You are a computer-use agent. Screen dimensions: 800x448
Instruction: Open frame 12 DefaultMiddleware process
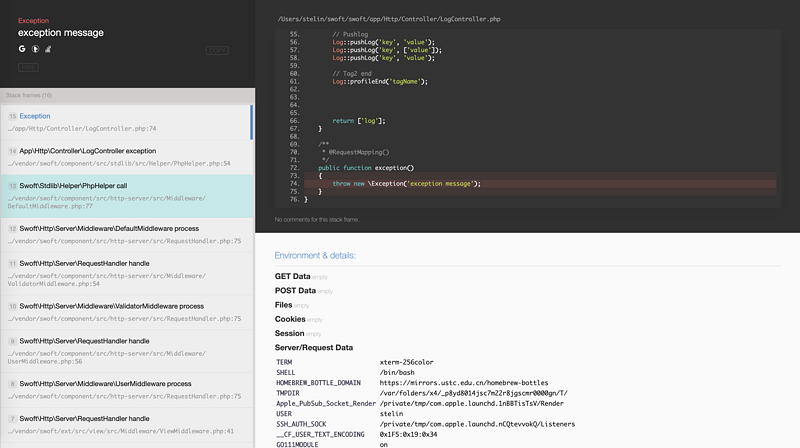pyautogui.click(x=127, y=235)
